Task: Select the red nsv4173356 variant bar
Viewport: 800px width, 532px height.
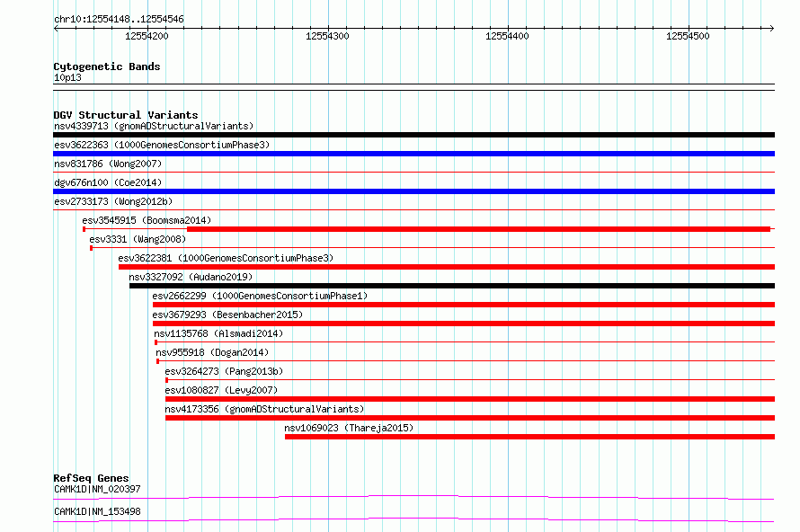Action: tap(470, 418)
